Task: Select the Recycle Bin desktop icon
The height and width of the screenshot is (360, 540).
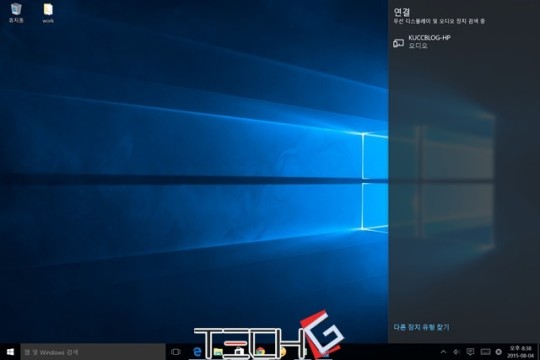Action: pyautogui.click(x=16, y=13)
